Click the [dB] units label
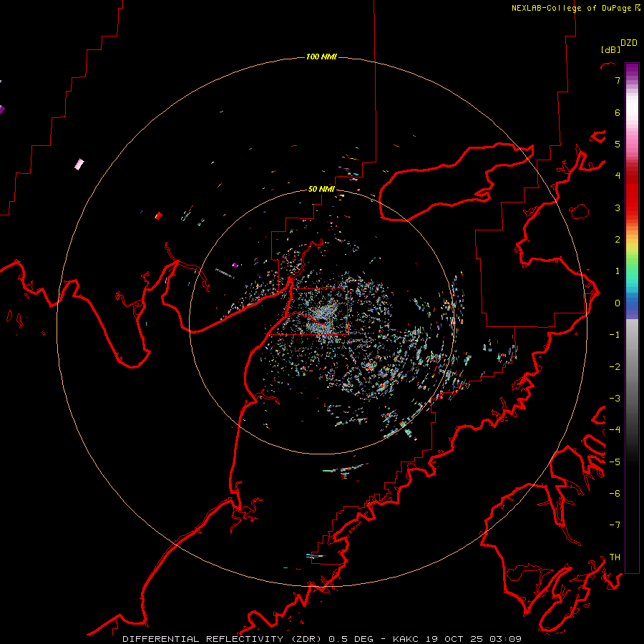 pos(610,49)
